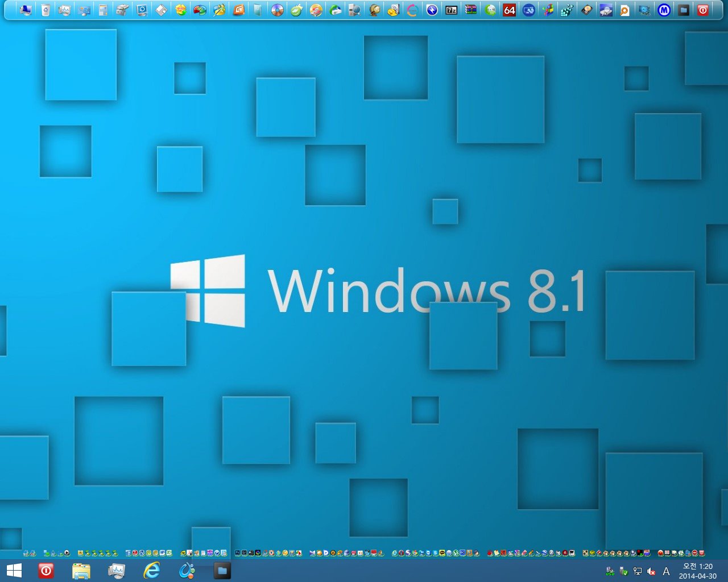Open the Recycle Bin in the top dock
This screenshot has height=582, width=728.
tap(45, 10)
